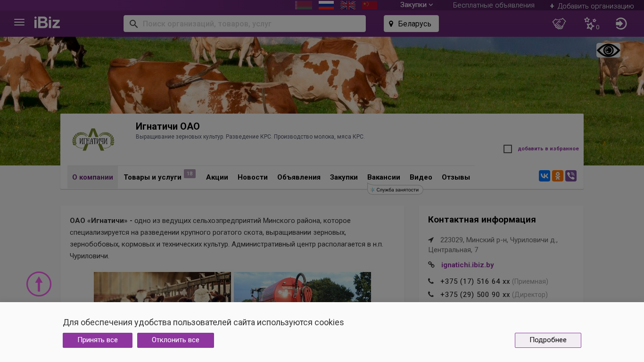Click the address location arrow icon
644x362 pixels.
point(431,240)
